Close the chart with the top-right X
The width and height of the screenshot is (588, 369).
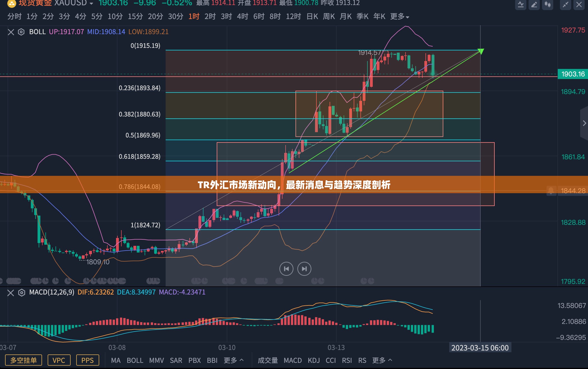coord(579,5)
